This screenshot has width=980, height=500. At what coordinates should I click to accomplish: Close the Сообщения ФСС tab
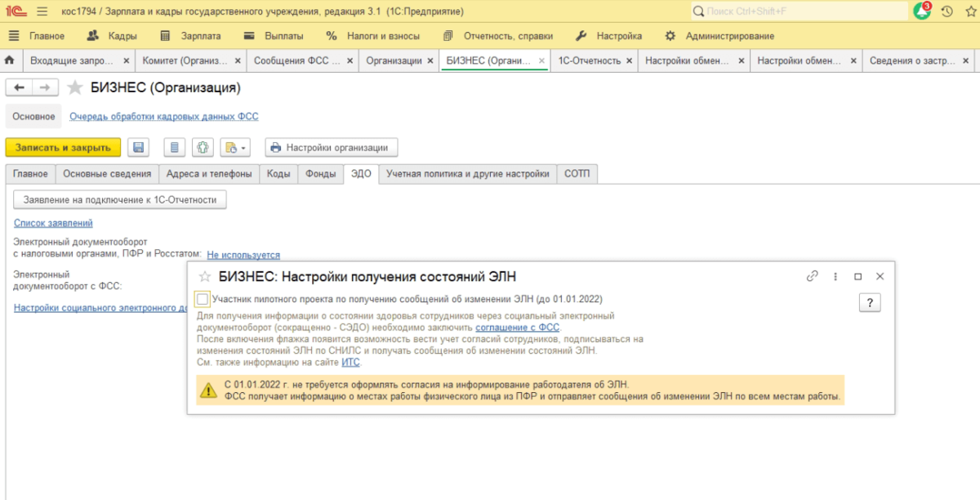350,60
